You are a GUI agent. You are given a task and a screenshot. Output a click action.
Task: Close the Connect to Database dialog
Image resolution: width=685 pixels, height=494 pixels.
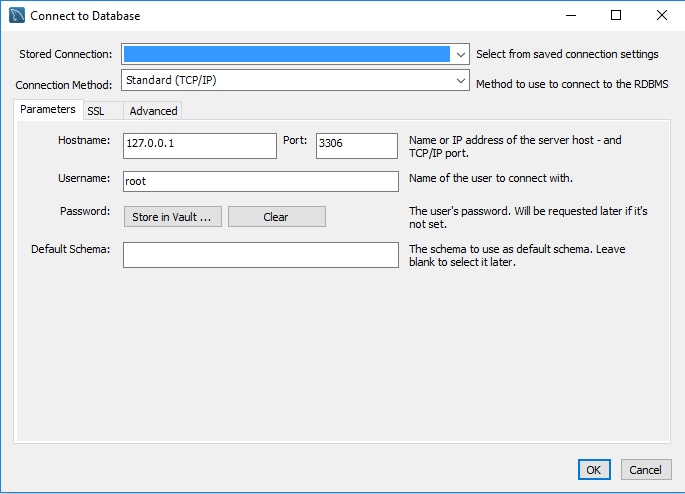point(661,16)
